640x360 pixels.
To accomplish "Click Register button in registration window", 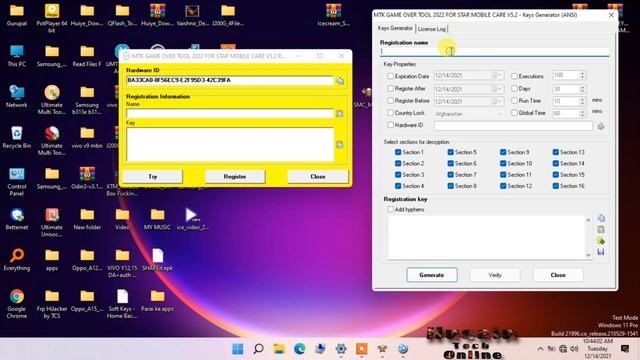I will [235, 177].
